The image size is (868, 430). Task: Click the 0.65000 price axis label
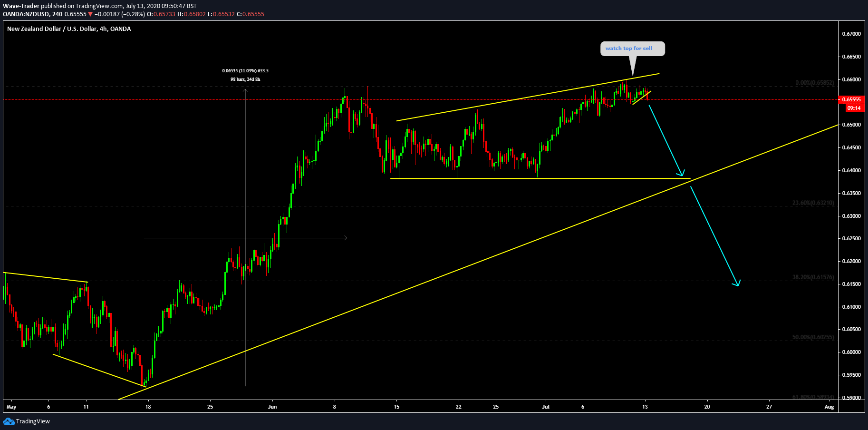click(x=851, y=125)
